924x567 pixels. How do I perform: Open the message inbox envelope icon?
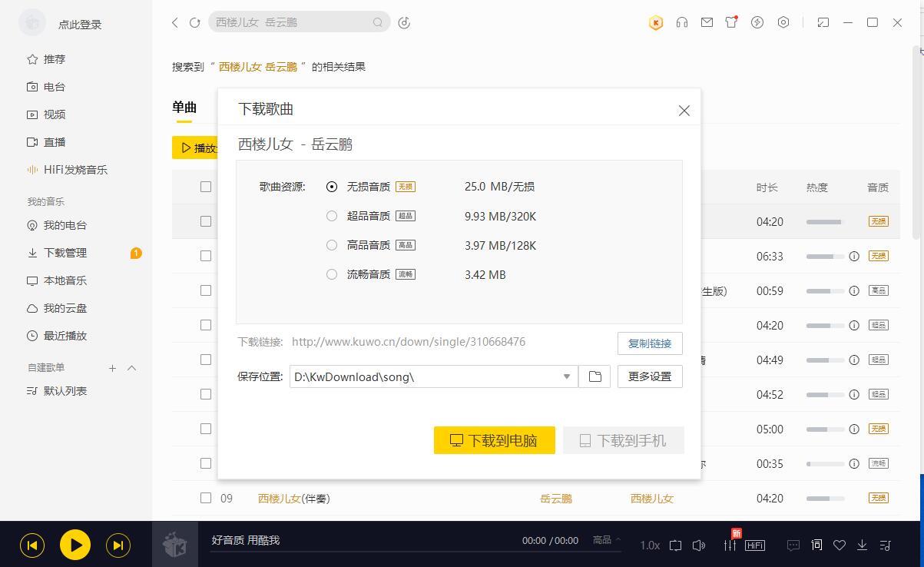(x=707, y=22)
